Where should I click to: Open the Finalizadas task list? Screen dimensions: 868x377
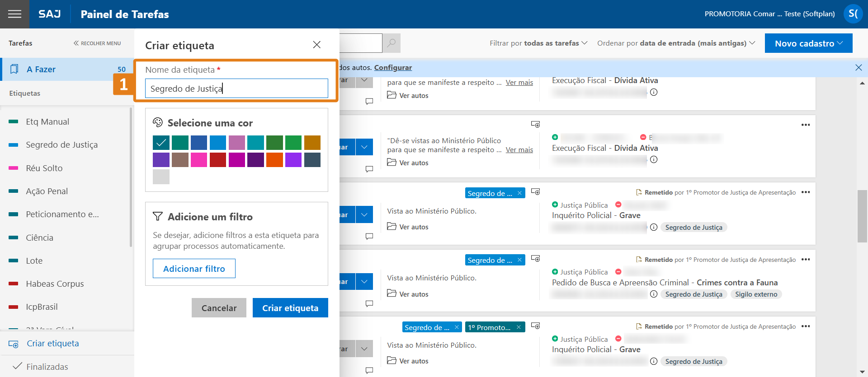point(47,367)
